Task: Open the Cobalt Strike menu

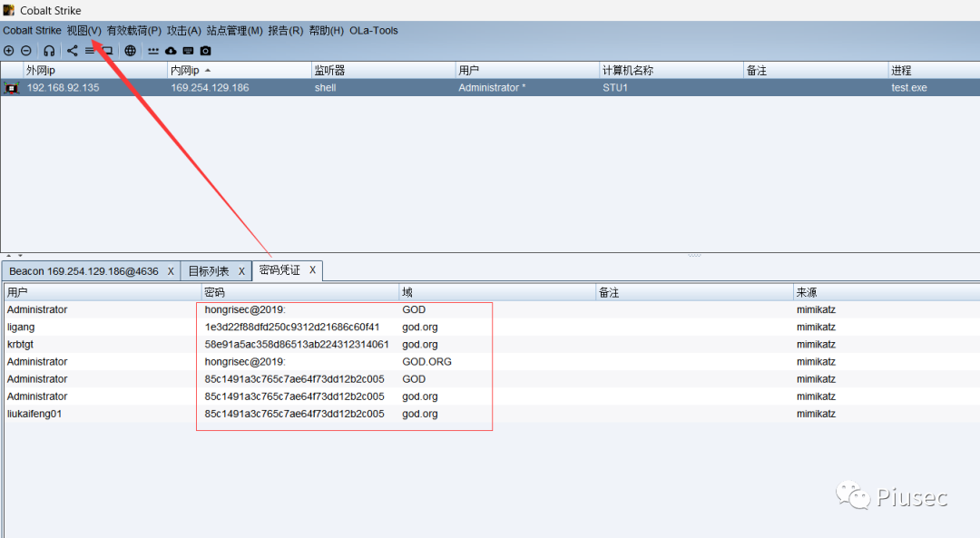Action: (32, 31)
